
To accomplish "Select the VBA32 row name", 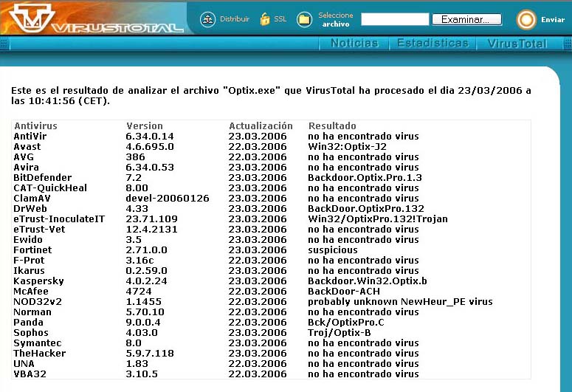I will click(x=30, y=374).
